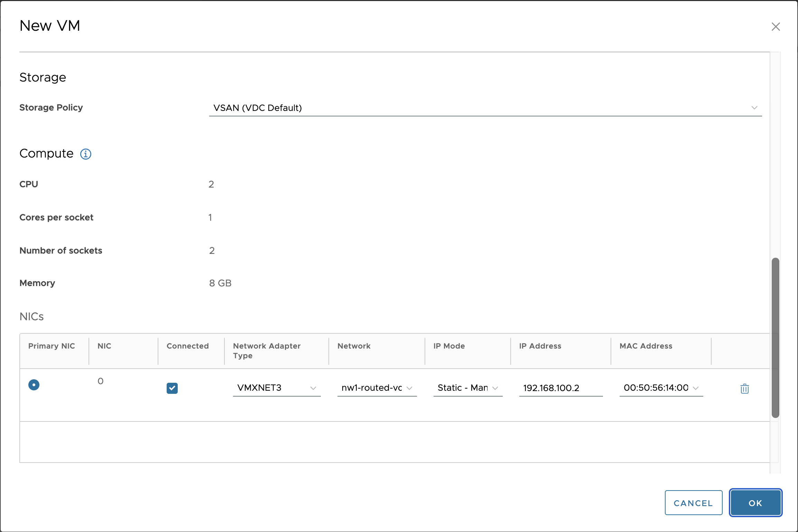
Task: Click the Network Adapter Type column header
Action: tap(267, 351)
